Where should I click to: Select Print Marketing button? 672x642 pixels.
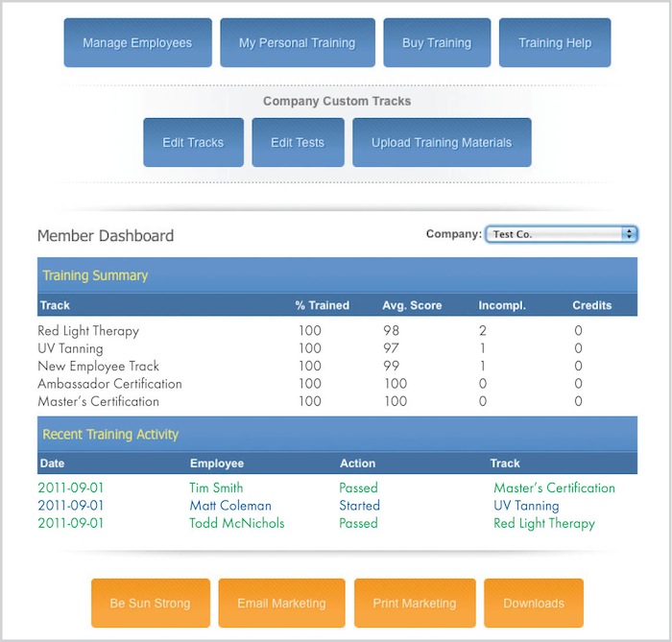pyautogui.click(x=414, y=604)
